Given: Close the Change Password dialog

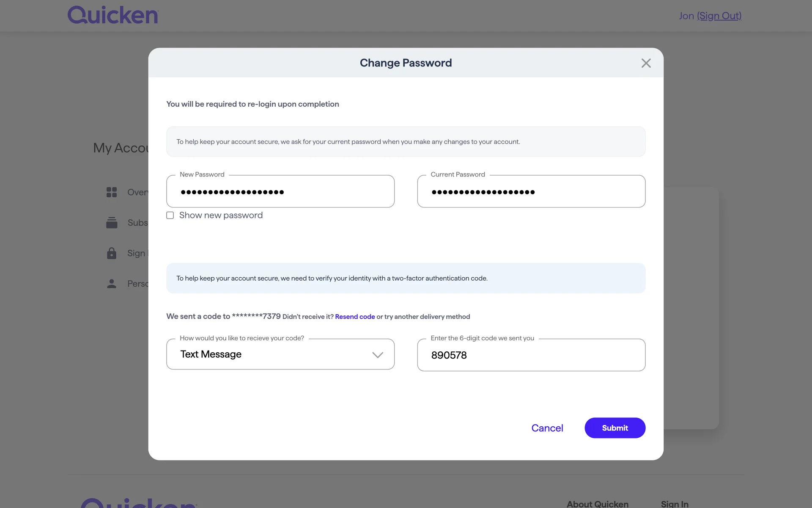Looking at the screenshot, I should tap(646, 63).
